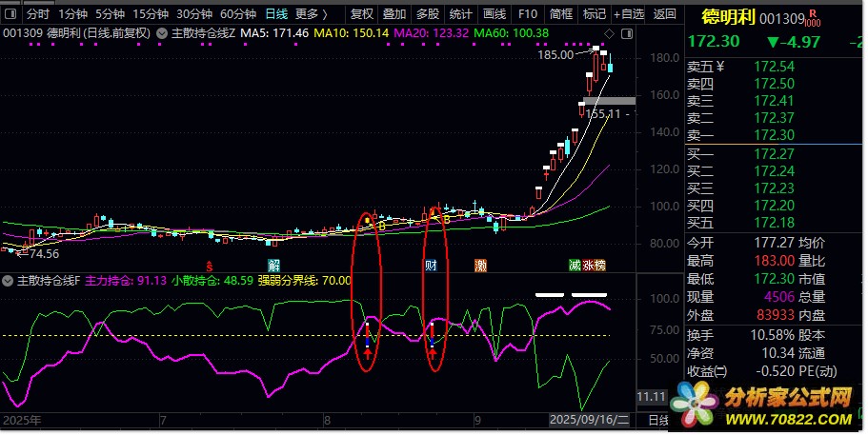Click the 强弱分界线: 70.00 value
The width and height of the screenshot is (868, 435).
tap(305, 281)
